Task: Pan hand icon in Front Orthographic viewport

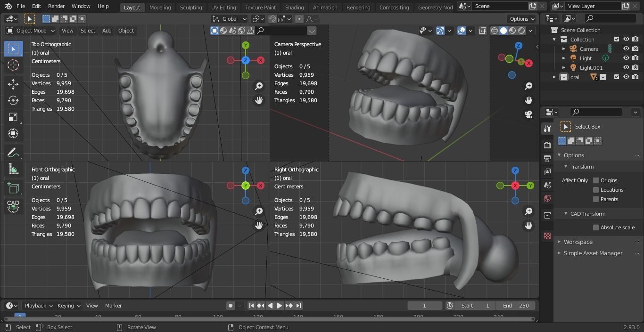Action: pos(259,225)
